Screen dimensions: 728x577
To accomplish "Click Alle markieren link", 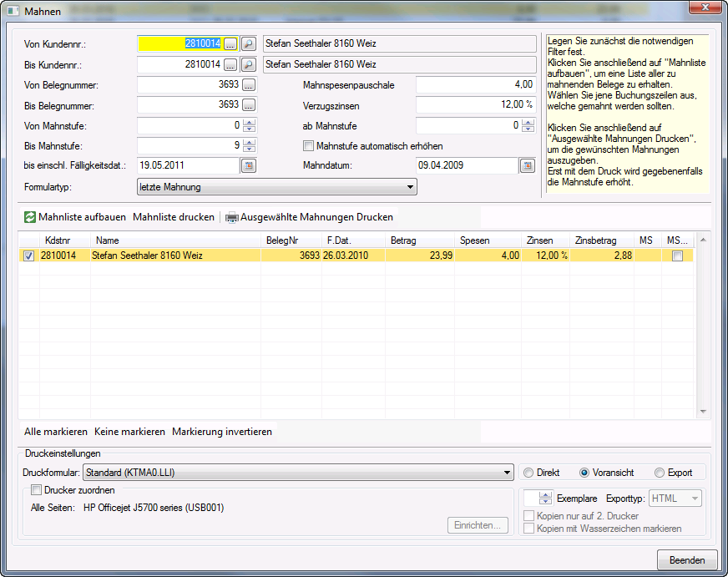I will pyautogui.click(x=56, y=432).
